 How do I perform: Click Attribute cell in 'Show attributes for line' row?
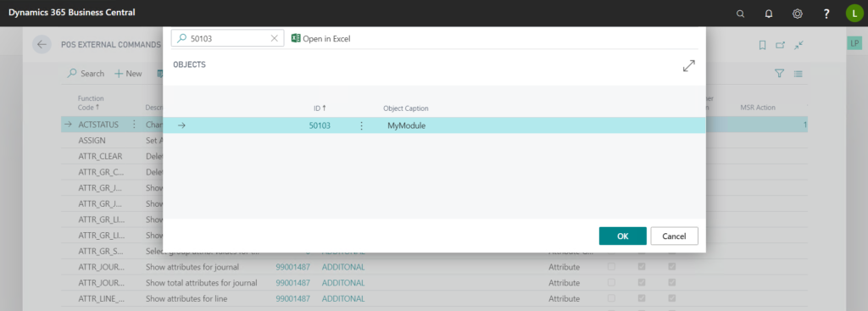pyautogui.click(x=564, y=299)
